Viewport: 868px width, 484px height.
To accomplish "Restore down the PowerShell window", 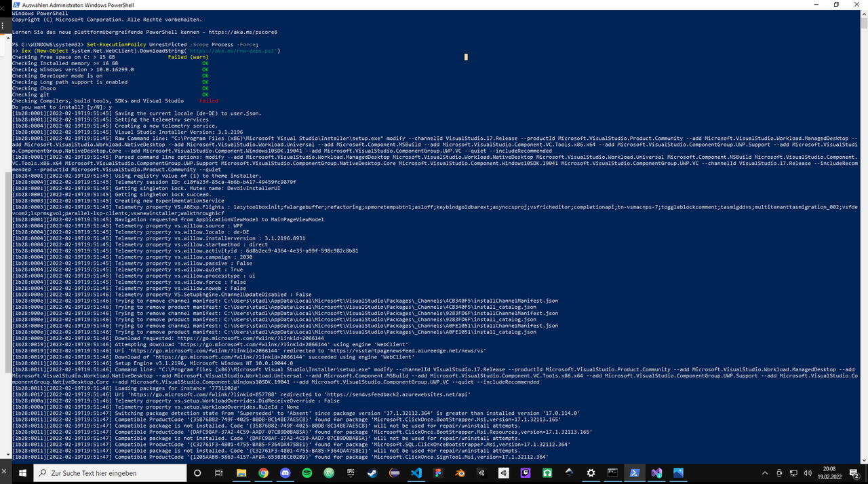I will tap(836, 4).
